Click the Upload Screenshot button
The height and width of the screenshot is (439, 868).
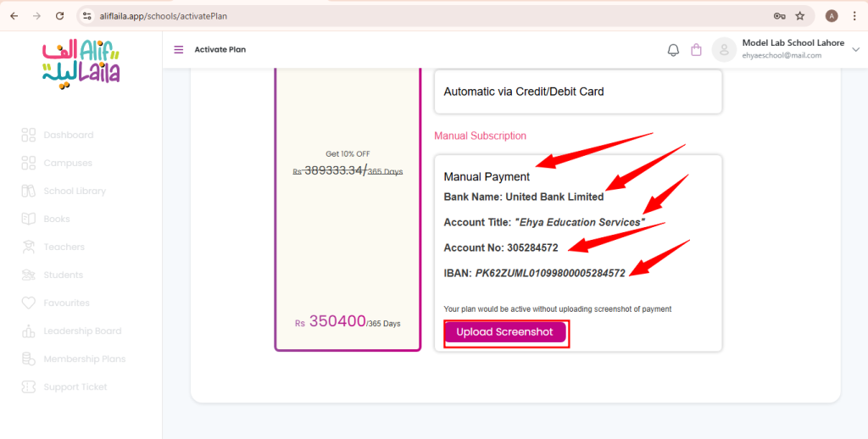point(505,332)
